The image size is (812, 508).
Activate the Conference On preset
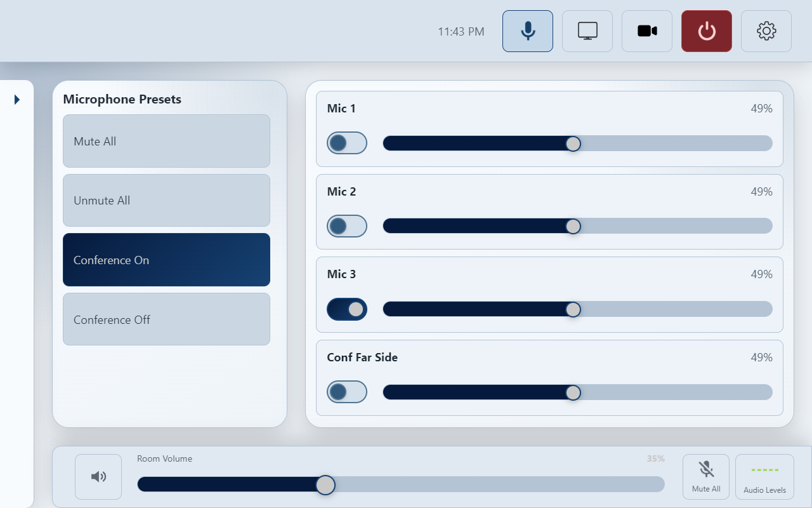pos(166,260)
